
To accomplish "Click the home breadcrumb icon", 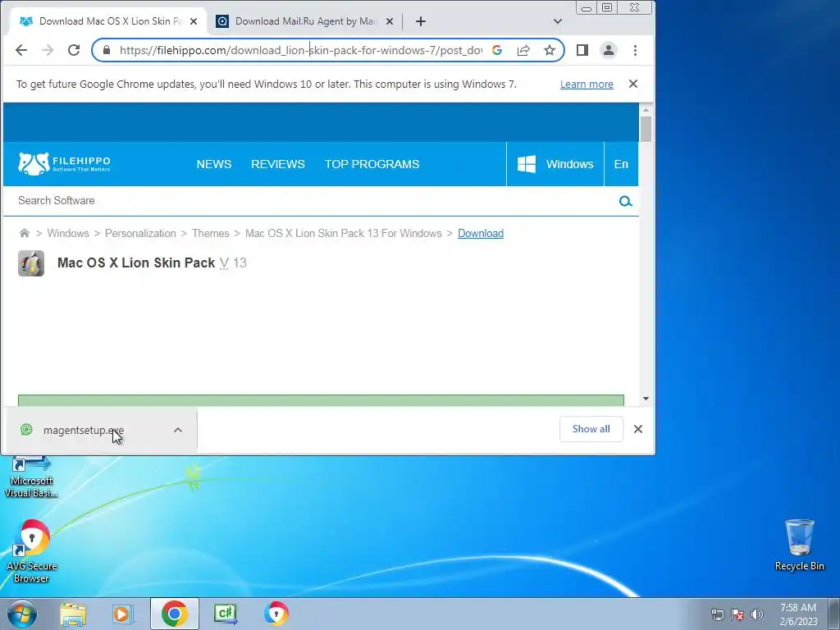I will tap(24, 233).
